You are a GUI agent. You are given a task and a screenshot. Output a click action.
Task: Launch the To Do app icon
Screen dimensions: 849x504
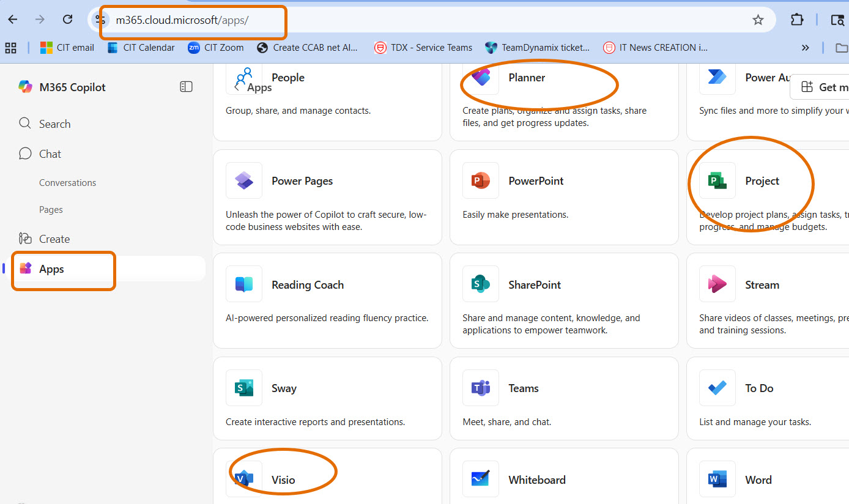click(717, 388)
